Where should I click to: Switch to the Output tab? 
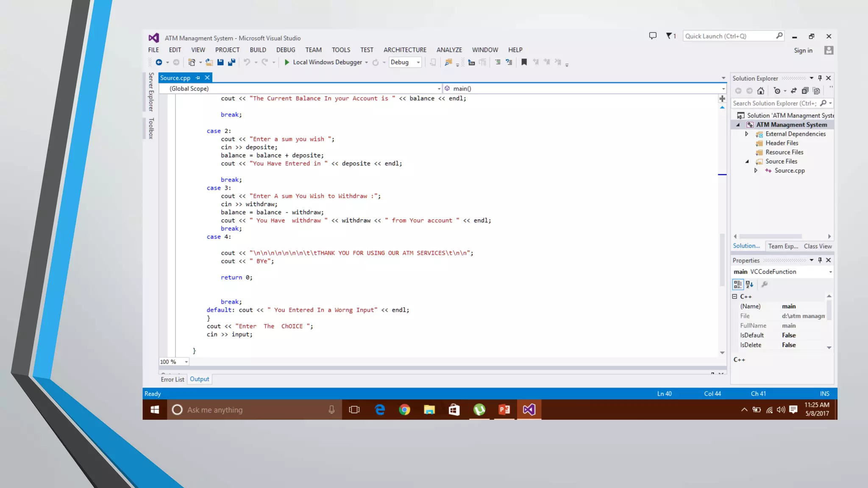[199, 379]
